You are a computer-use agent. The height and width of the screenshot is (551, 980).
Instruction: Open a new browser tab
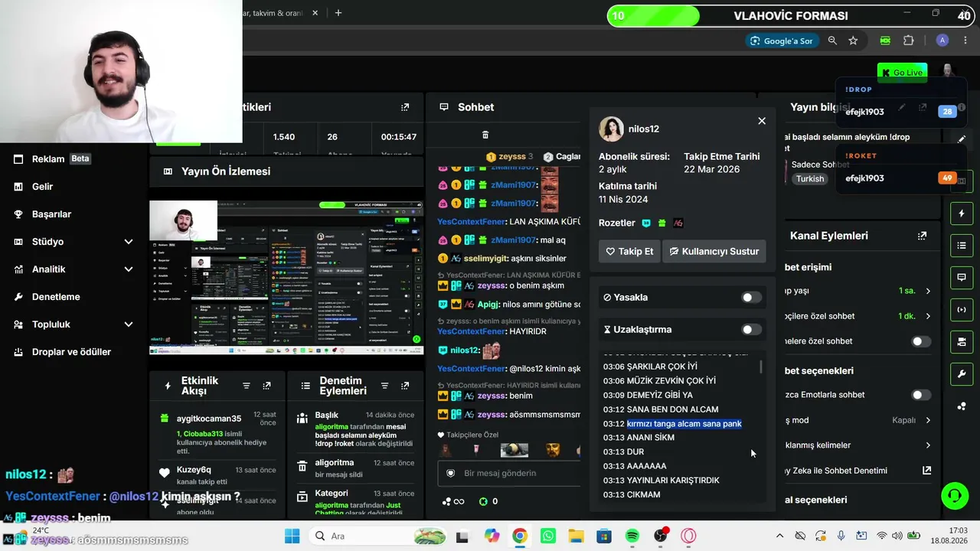pos(338,13)
